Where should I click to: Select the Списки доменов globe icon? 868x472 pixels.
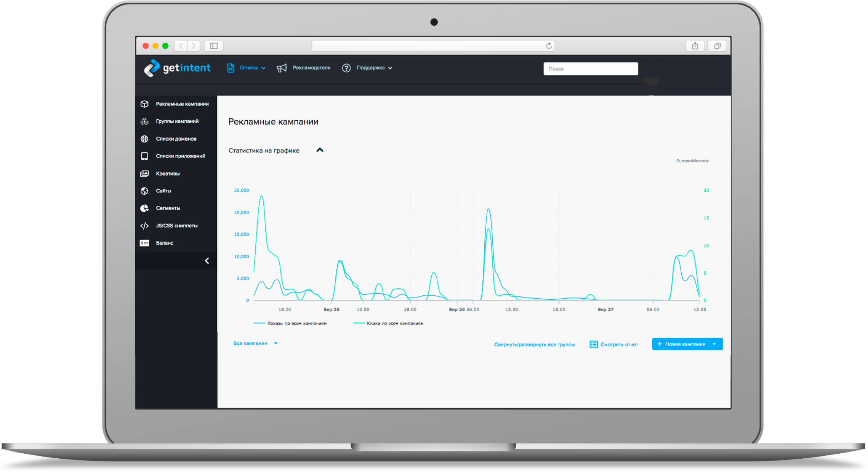click(x=144, y=139)
